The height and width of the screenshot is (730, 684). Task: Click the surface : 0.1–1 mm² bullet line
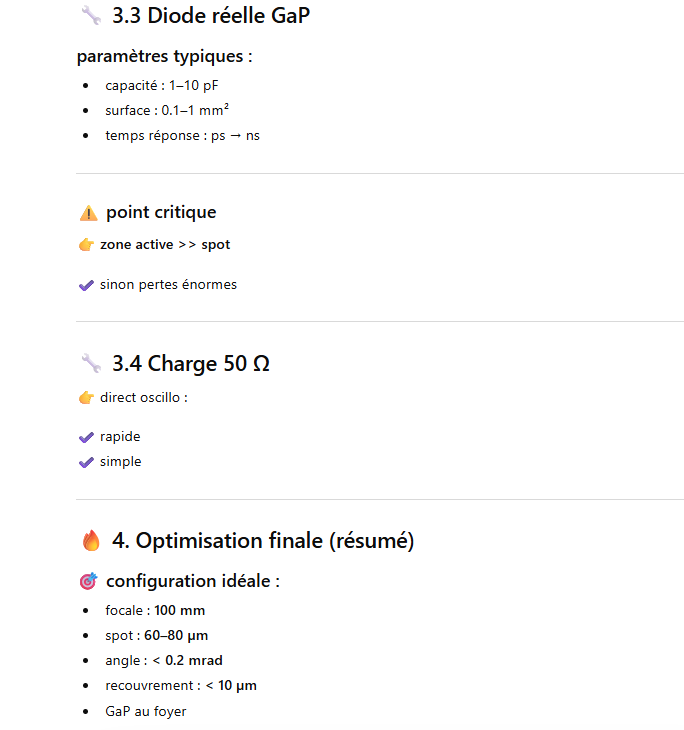coord(169,110)
